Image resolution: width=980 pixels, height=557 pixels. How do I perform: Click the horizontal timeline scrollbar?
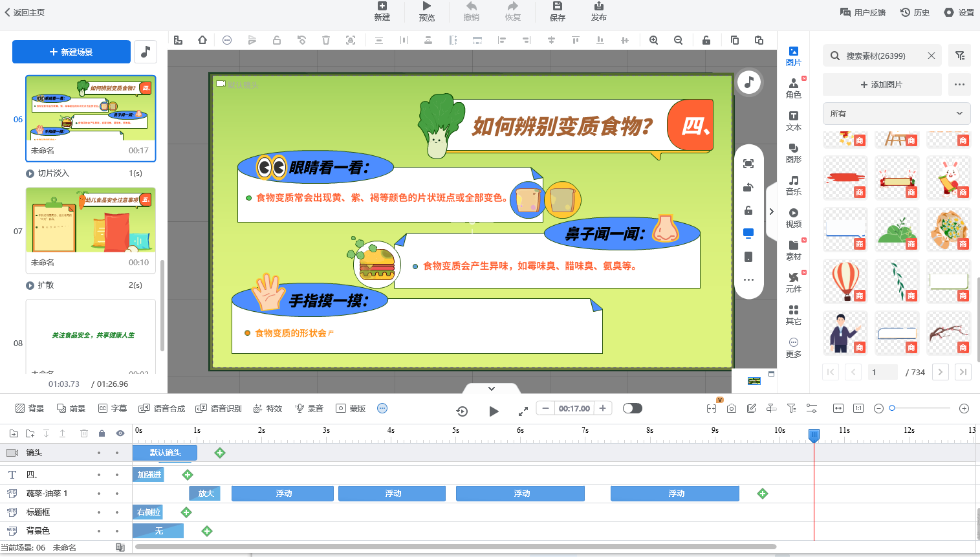pos(455,547)
